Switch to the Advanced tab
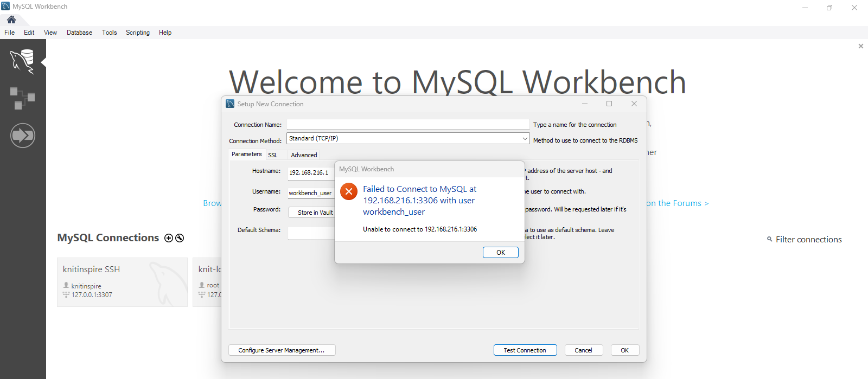This screenshot has width=868, height=379. (304, 155)
